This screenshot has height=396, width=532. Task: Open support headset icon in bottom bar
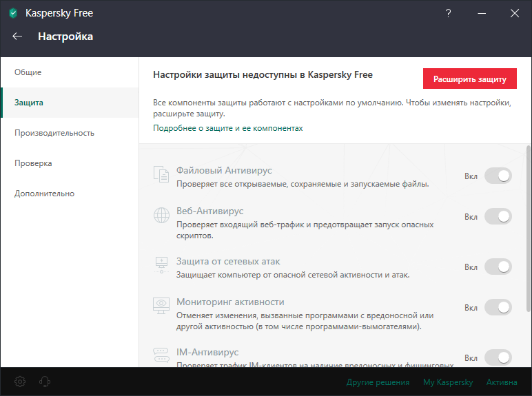pos(45,382)
